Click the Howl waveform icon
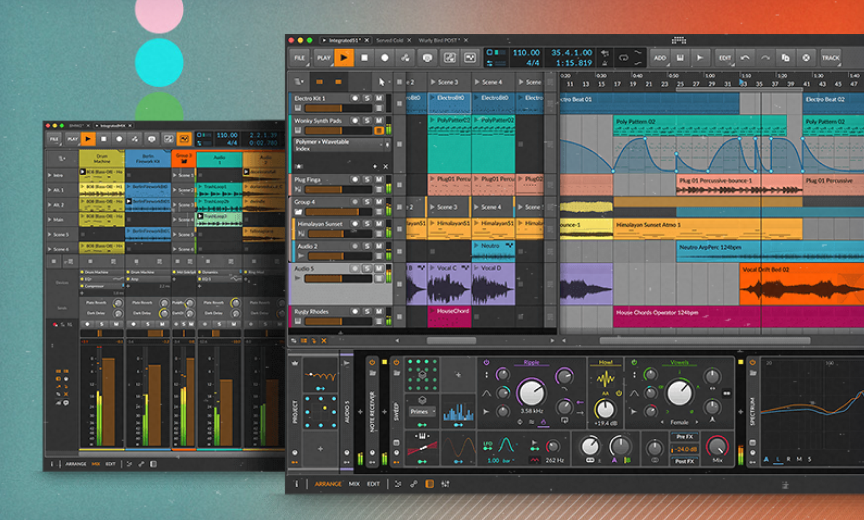864x520 pixels. coord(606,380)
